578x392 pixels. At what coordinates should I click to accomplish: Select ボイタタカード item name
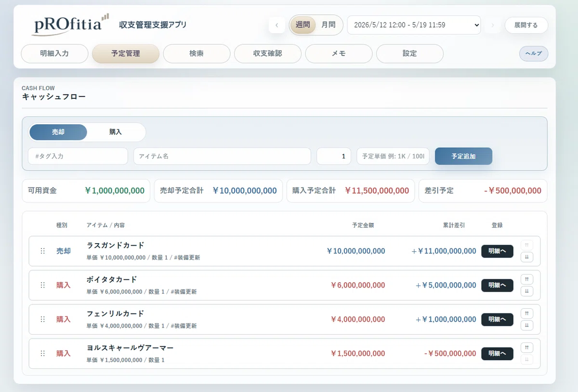(x=112, y=279)
